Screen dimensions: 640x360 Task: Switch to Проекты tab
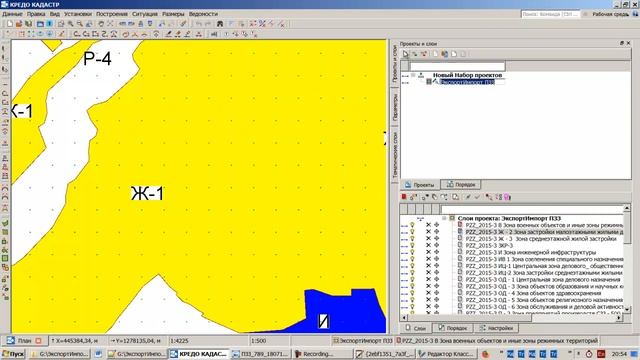(x=420, y=185)
